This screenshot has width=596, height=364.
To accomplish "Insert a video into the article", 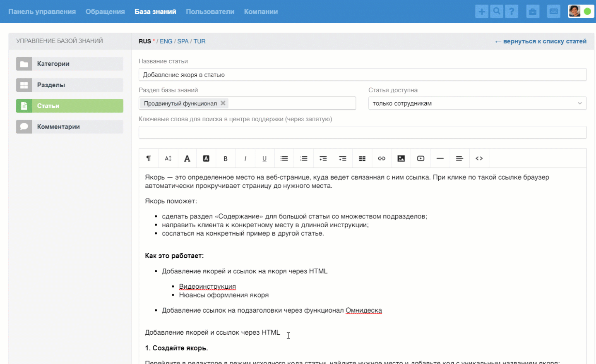I will click(x=421, y=158).
